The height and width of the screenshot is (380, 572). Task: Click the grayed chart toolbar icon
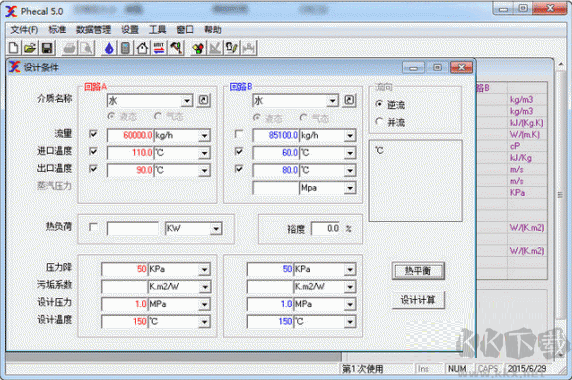click(x=215, y=48)
